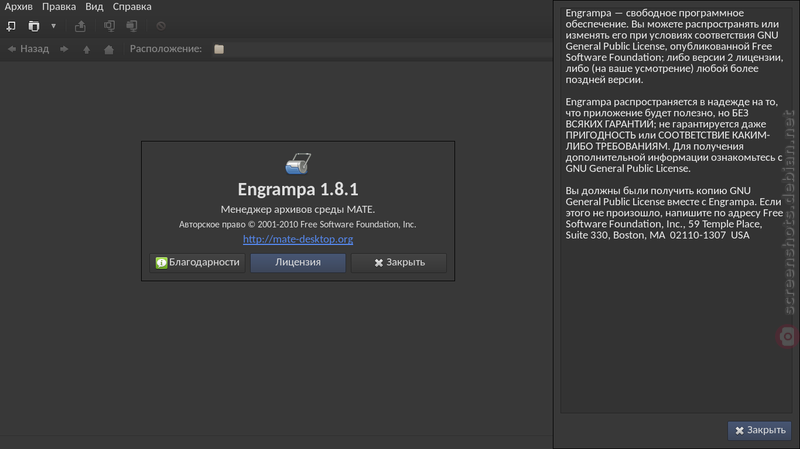Click the 'Расположение:' label
This screenshot has width=800, height=449.
pos(166,49)
